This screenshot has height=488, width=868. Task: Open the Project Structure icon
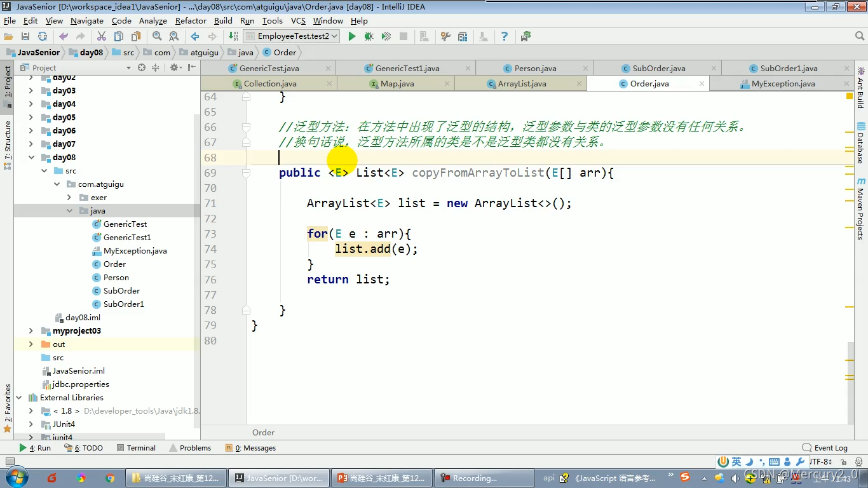(x=463, y=36)
